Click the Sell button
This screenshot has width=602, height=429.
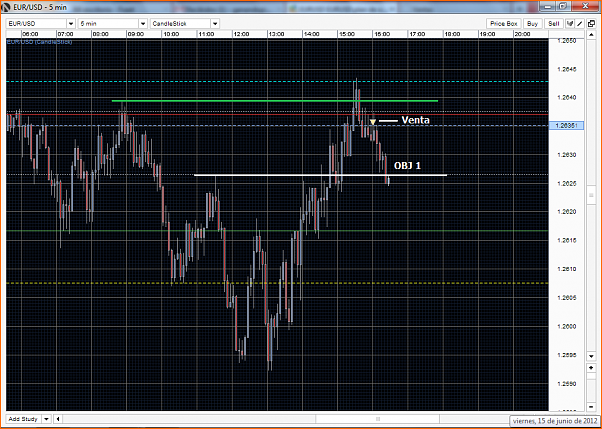[x=554, y=23]
